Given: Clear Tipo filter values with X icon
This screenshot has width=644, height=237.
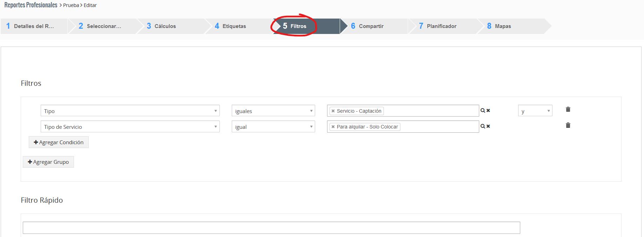Looking at the screenshot, I should (488, 111).
